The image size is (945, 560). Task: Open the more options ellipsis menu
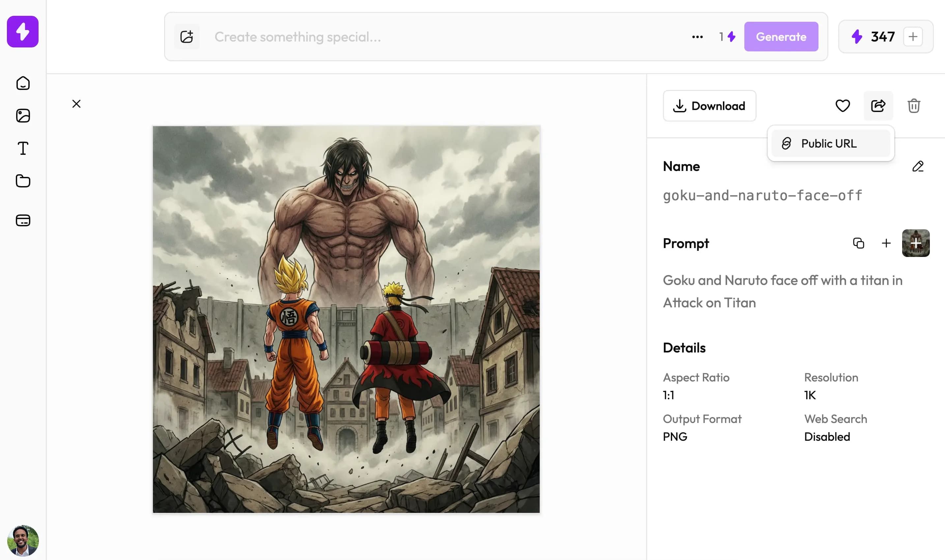[697, 36]
